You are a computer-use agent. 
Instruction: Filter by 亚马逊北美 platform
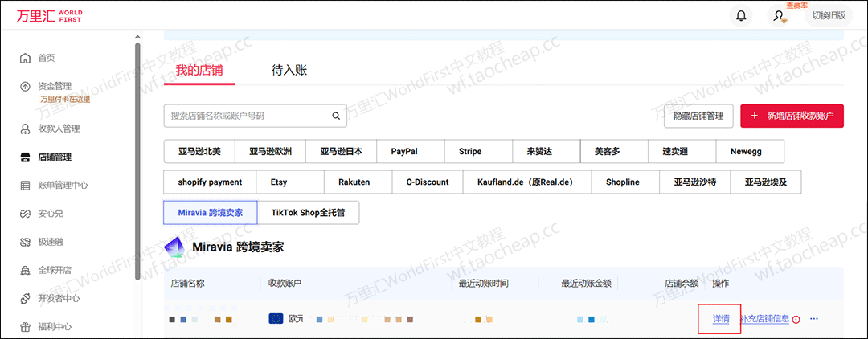pyautogui.click(x=199, y=152)
